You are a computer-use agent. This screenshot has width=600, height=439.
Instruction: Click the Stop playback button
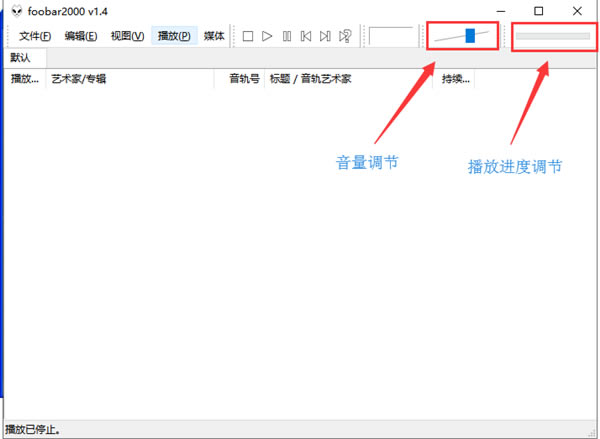(248, 36)
